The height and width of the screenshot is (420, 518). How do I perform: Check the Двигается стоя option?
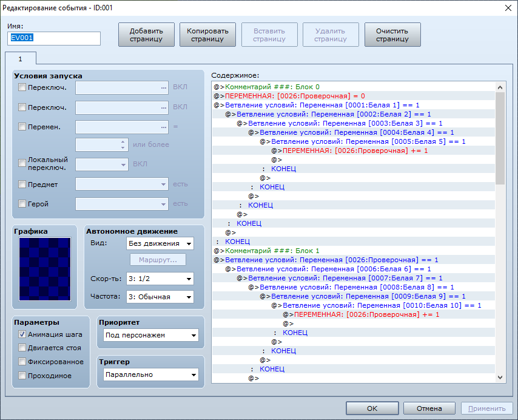click(22, 348)
